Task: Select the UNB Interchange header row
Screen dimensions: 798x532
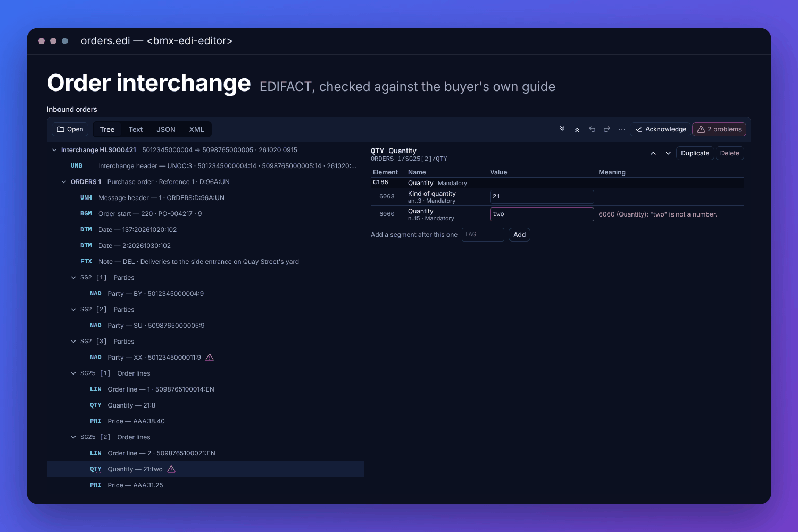Action: point(205,166)
